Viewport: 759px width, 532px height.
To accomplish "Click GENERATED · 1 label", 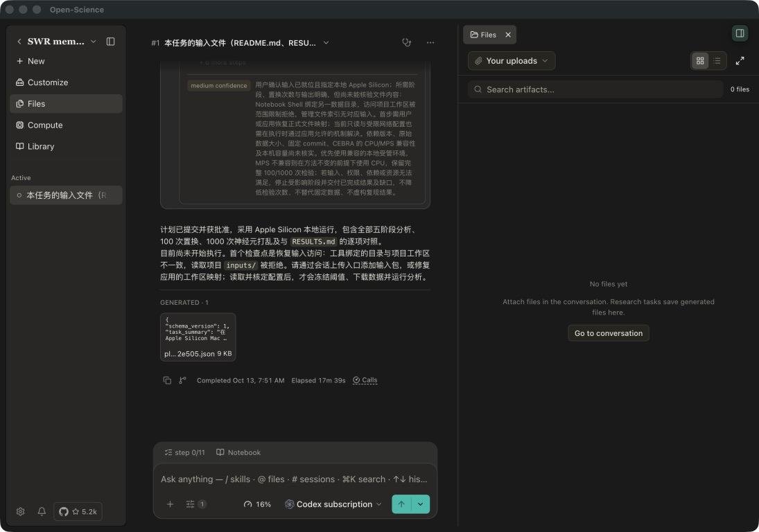I will coord(184,303).
